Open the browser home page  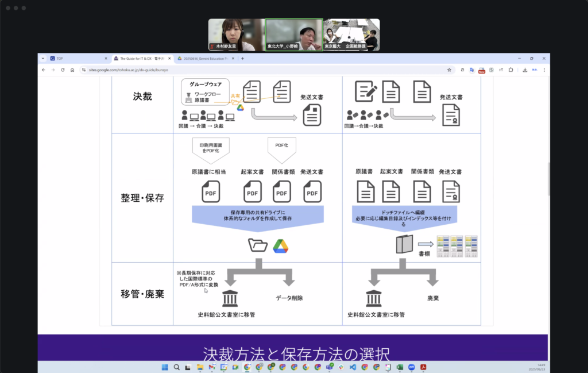coord(72,70)
